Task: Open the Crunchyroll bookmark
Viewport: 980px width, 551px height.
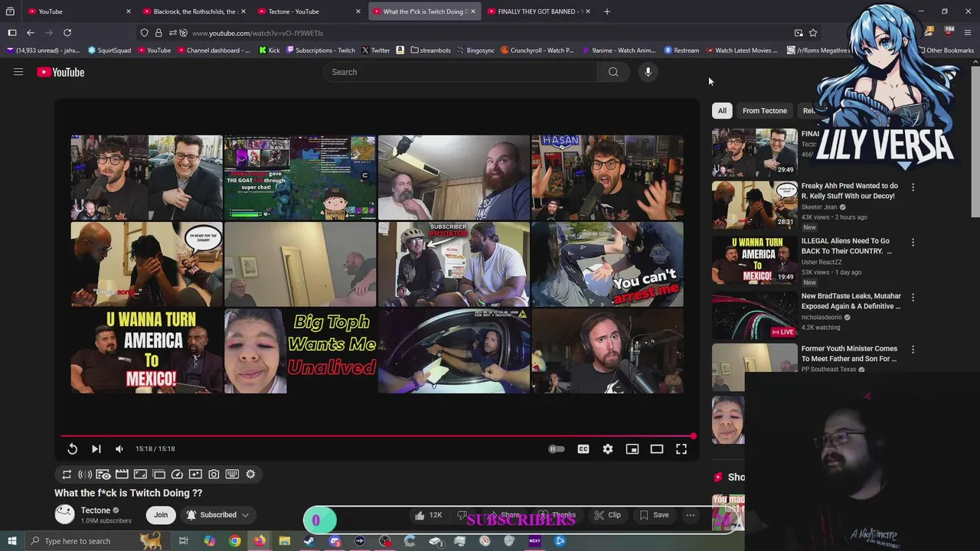Action: coord(537,51)
